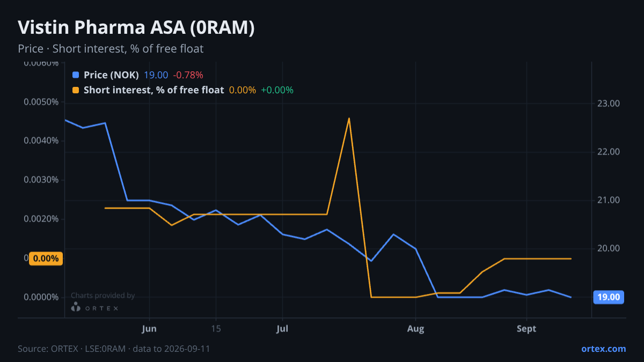Image resolution: width=644 pixels, height=362 pixels.
Task: Click the chart subtitle Price · Short interest
Action: (x=111, y=49)
